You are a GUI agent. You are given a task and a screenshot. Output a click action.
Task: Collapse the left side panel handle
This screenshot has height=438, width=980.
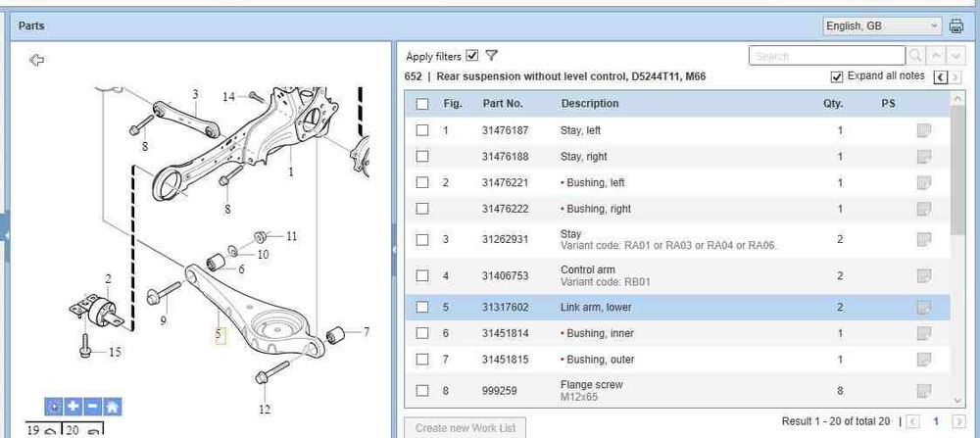5,235
